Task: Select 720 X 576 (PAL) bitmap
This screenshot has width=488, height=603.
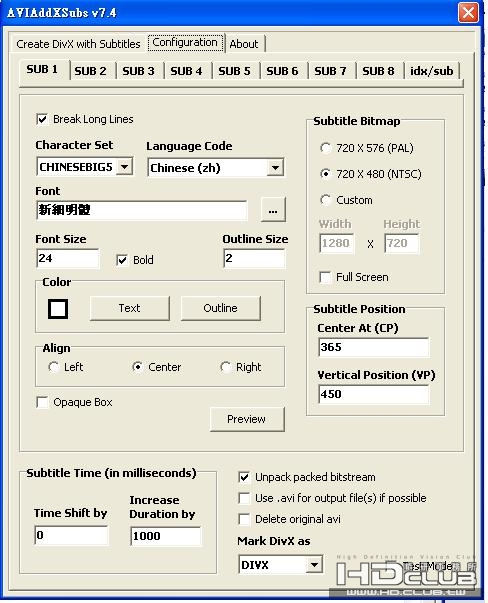Action: coord(325,148)
